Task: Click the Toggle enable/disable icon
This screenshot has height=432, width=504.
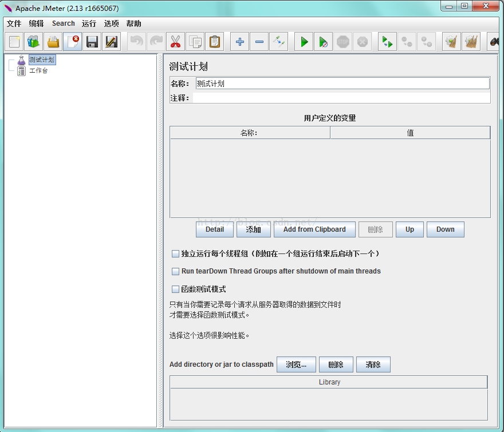Action: [279, 42]
